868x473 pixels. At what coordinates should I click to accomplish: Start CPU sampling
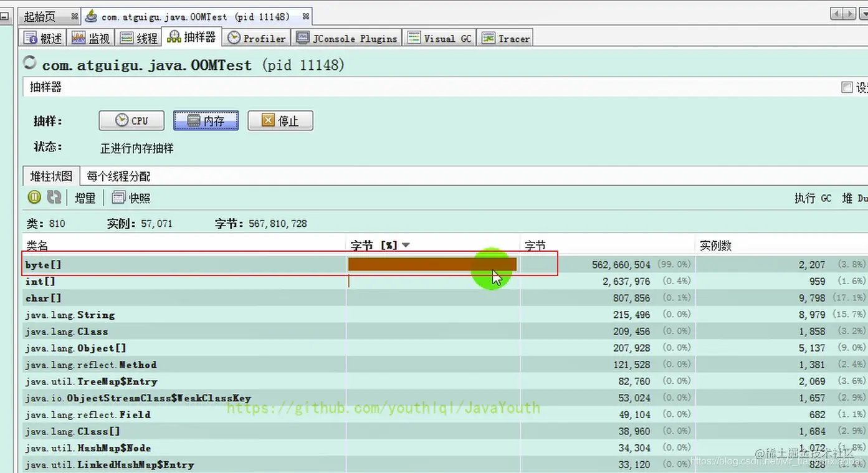[x=131, y=120]
